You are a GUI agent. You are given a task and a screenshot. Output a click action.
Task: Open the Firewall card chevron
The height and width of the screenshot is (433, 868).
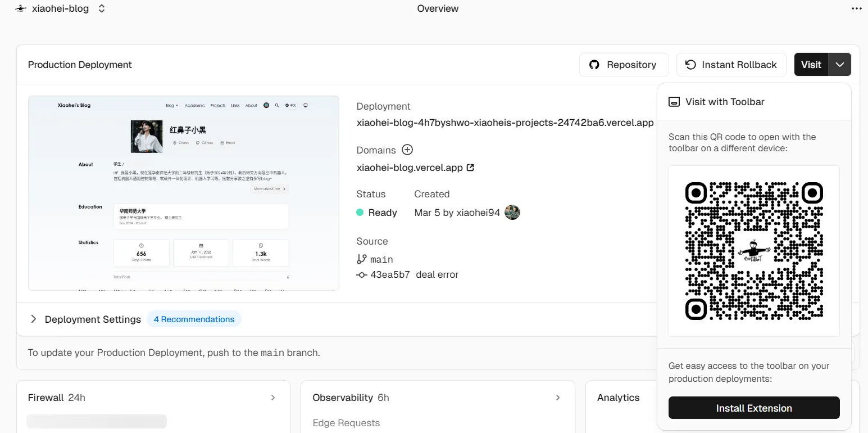pos(273,398)
